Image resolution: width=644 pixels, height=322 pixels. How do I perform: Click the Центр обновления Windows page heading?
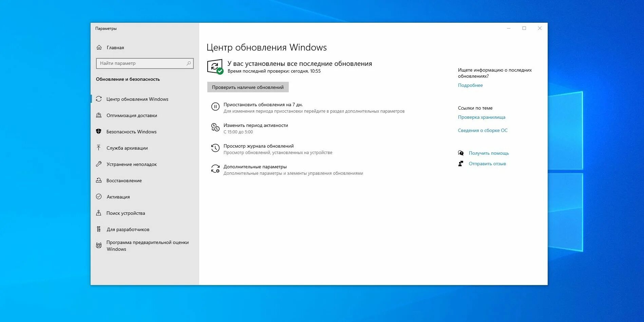pyautogui.click(x=266, y=47)
